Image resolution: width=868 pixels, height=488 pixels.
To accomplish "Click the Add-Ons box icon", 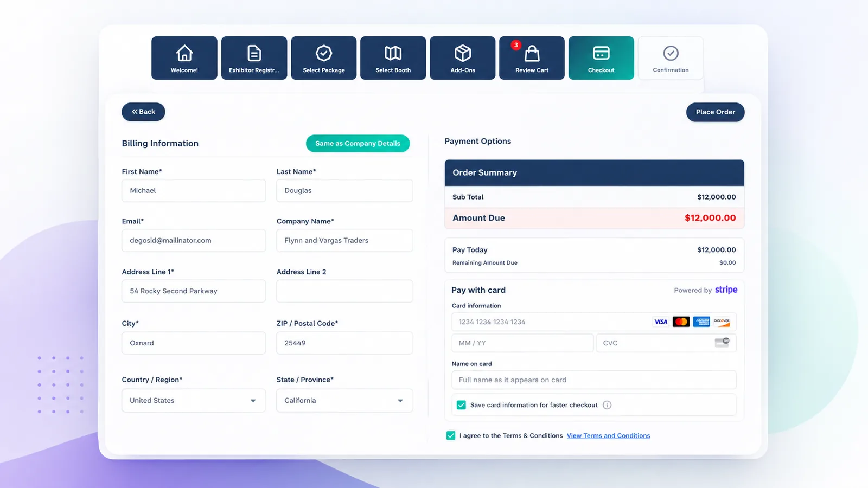I will tap(463, 53).
